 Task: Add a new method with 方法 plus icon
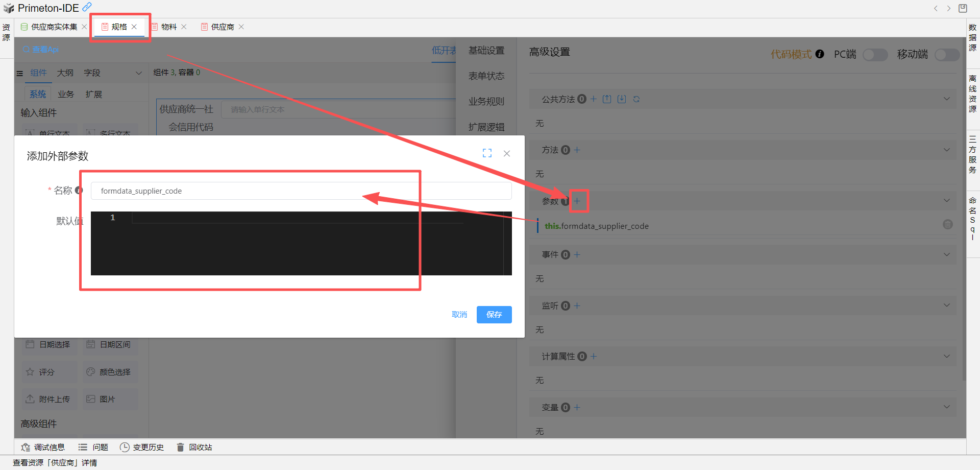(x=577, y=150)
